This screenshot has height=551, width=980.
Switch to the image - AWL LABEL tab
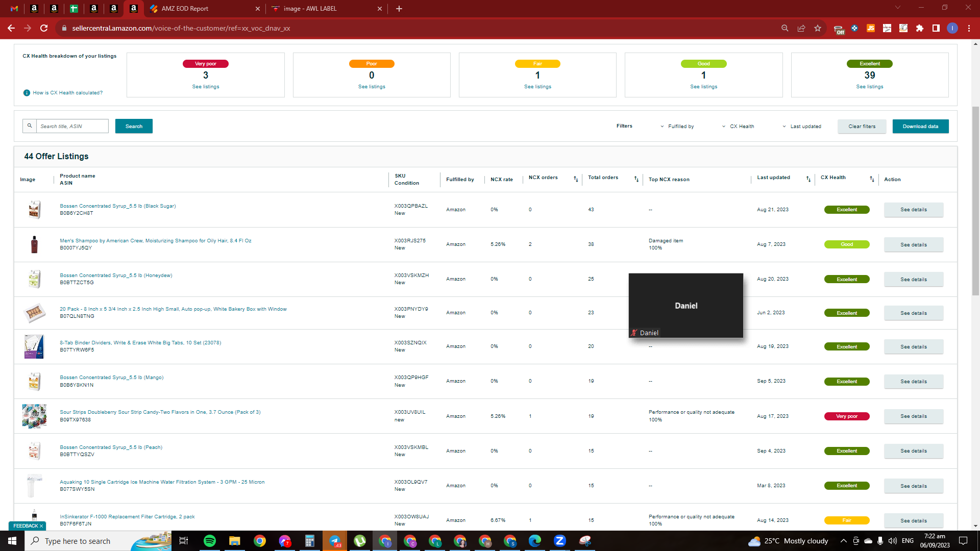click(327, 9)
